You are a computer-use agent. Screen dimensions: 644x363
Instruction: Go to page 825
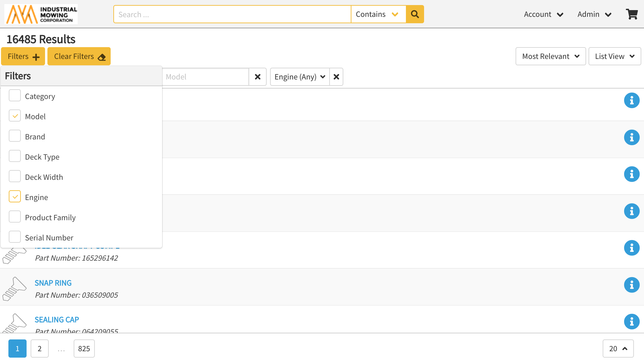84,349
